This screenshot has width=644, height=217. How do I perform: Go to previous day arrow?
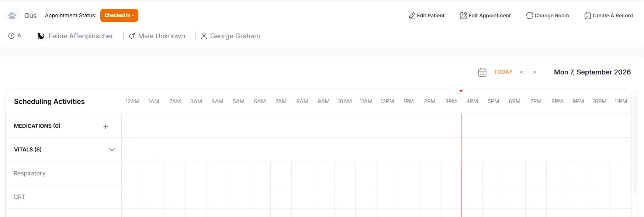coord(521,72)
